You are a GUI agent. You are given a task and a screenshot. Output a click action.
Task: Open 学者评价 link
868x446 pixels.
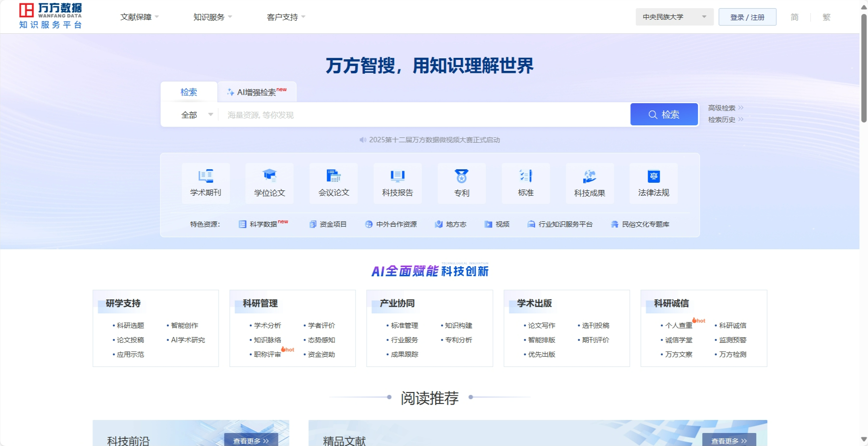[321, 325]
